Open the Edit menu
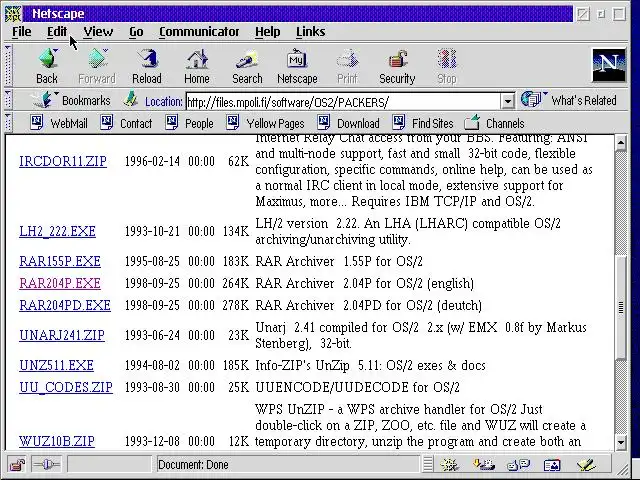 pyautogui.click(x=57, y=32)
